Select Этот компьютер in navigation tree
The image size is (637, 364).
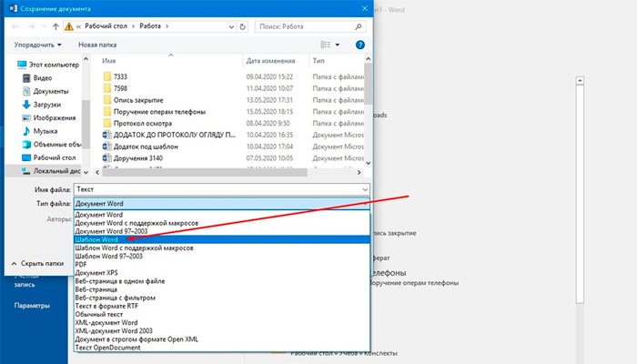48,65
